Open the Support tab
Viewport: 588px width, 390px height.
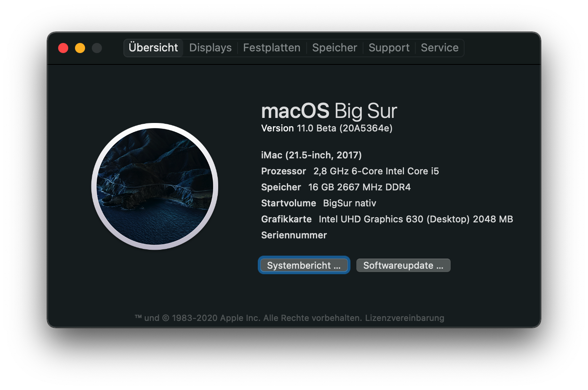coord(389,48)
